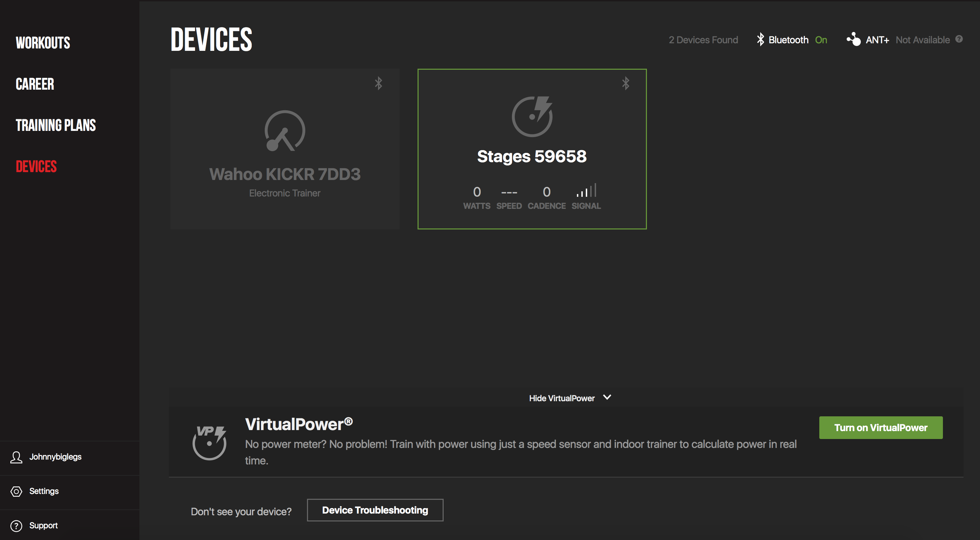Go to the Career page
Image resolution: width=980 pixels, height=540 pixels.
(x=35, y=84)
